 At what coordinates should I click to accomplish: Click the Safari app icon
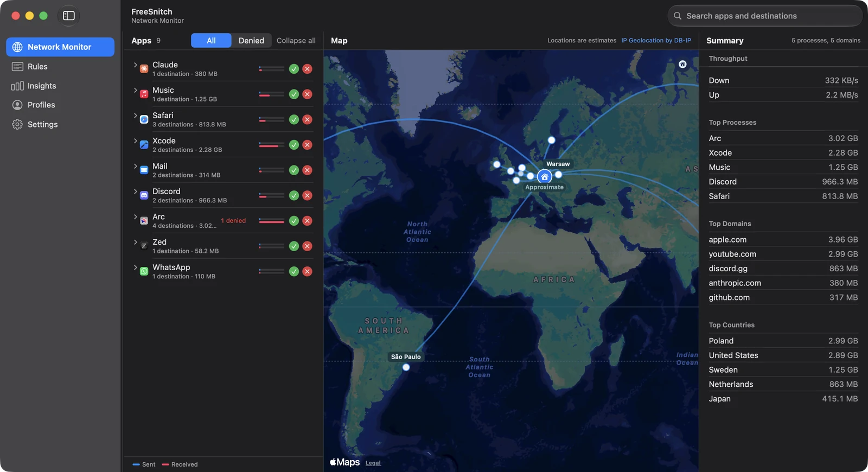tap(144, 119)
